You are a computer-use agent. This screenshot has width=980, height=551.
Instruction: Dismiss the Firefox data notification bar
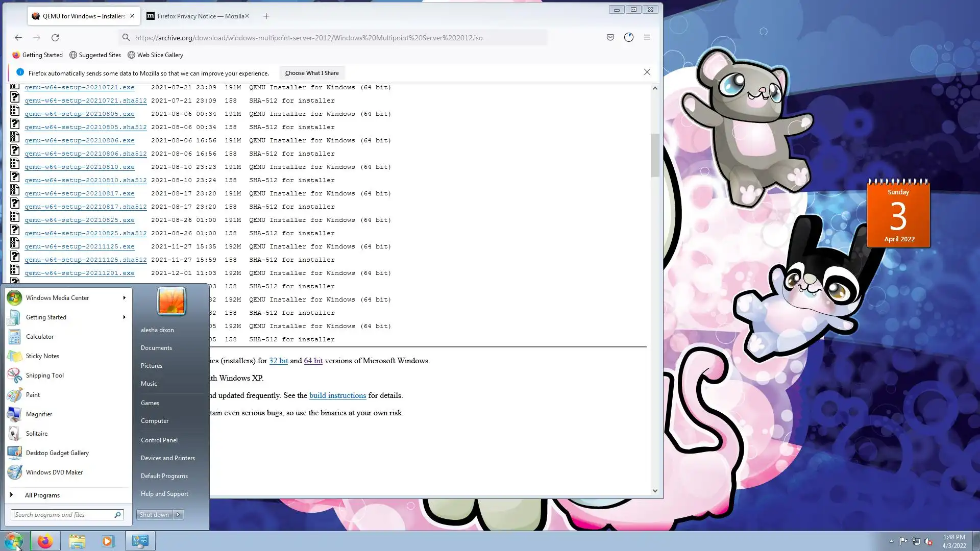[647, 72]
